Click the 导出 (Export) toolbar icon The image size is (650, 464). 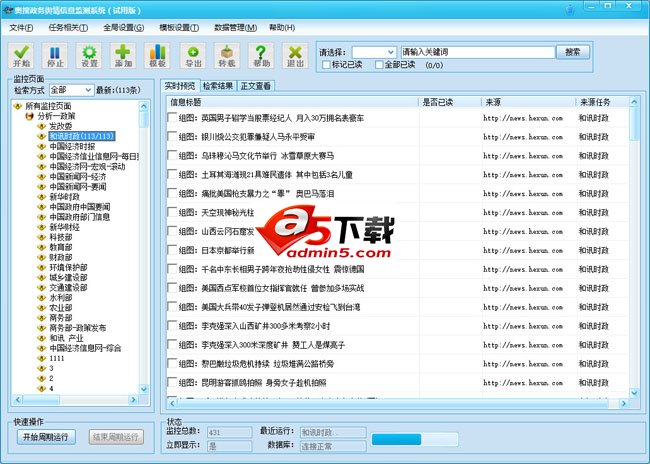(x=193, y=56)
